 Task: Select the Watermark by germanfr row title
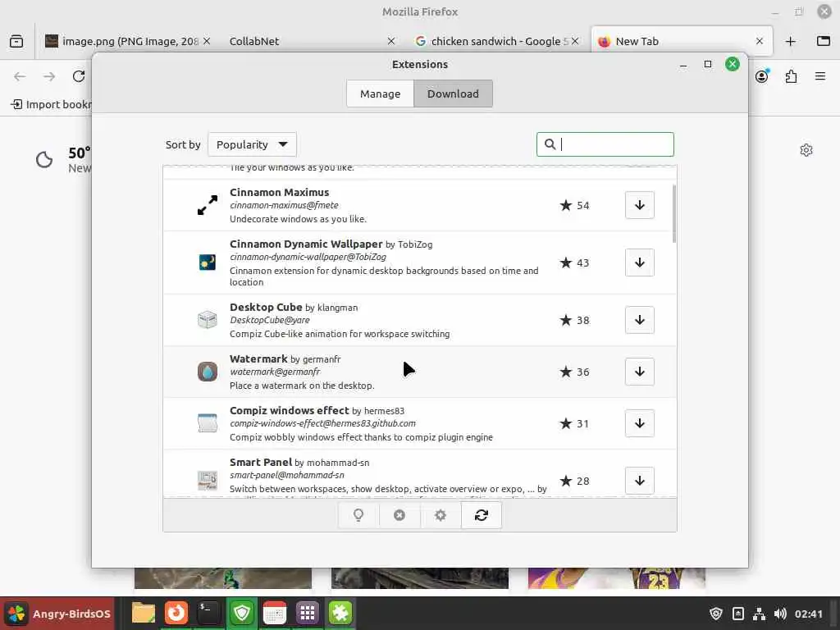(x=285, y=359)
